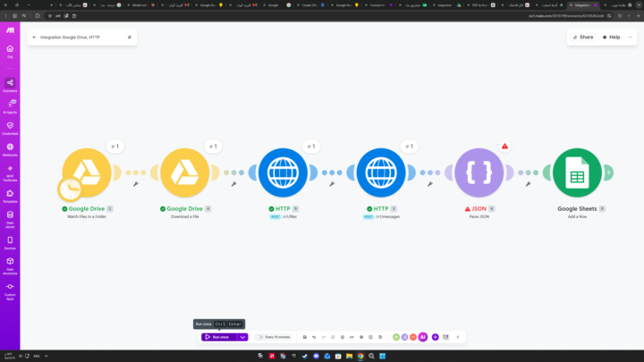The image size is (644, 362).
Task: Open Scenarios in the sidebar
Action: (10, 86)
